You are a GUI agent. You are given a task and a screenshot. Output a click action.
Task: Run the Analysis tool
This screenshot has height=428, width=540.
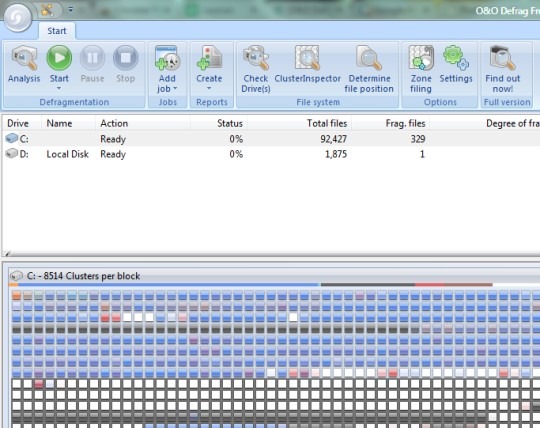pyautogui.click(x=24, y=65)
